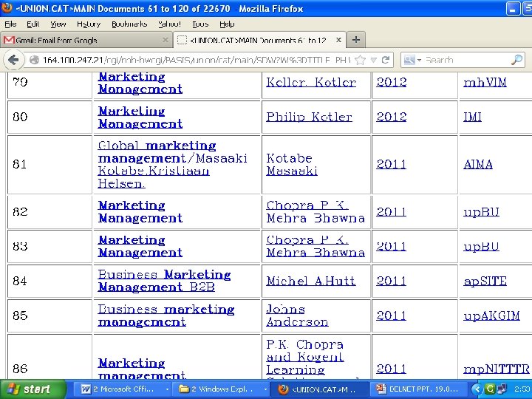Screen dimensions: 532x399
Task: Expand hidden system tray icons arrow
Action: 477,389
